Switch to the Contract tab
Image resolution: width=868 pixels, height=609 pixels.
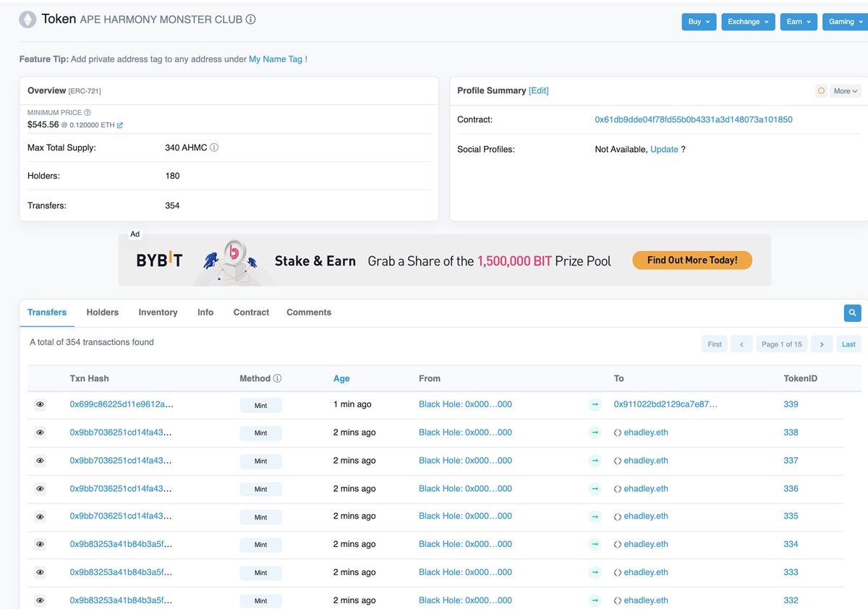[251, 312]
